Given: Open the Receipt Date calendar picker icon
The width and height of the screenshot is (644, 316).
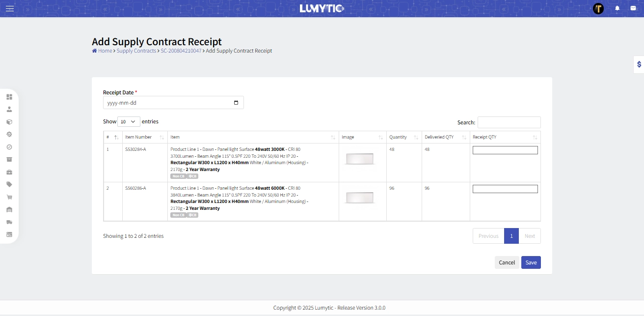Looking at the screenshot, I should pos(237,102).
